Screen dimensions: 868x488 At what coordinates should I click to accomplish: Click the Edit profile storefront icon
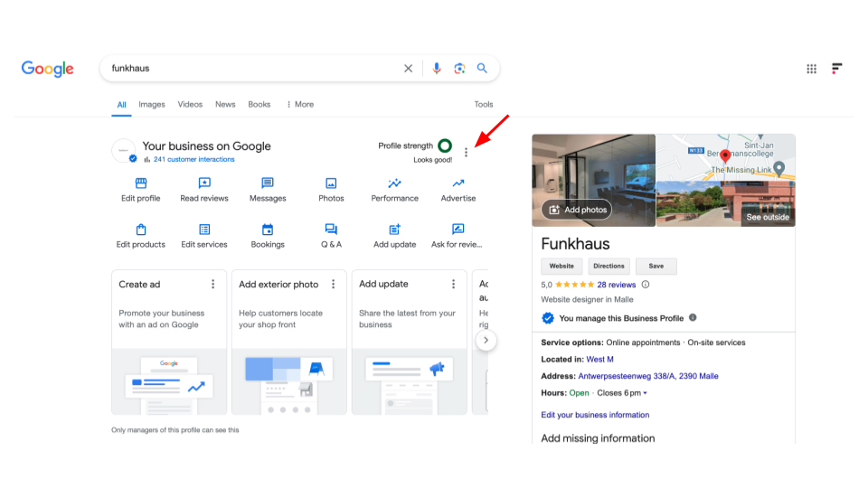click(x=141, y=183)
